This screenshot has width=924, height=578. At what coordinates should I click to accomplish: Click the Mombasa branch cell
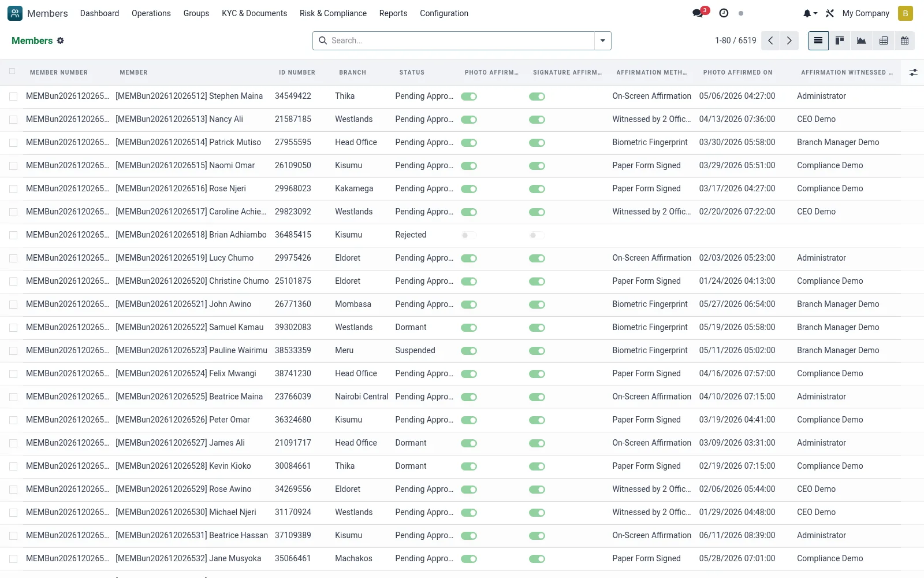coord(353,304)
